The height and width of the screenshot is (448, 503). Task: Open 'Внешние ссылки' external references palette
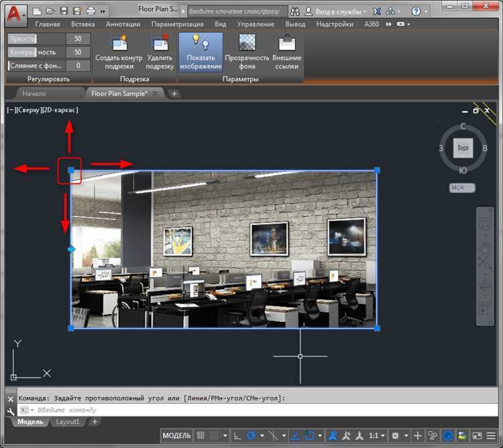coord(286,44)
